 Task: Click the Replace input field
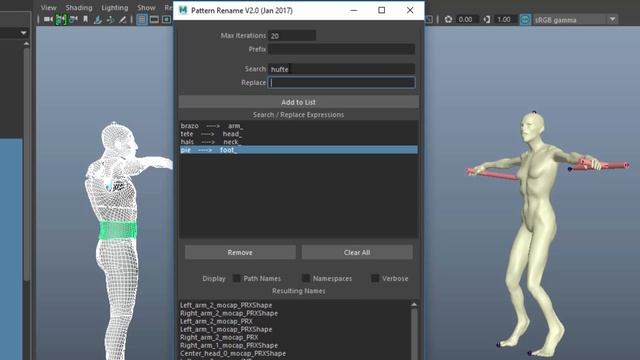pos(341,82)
